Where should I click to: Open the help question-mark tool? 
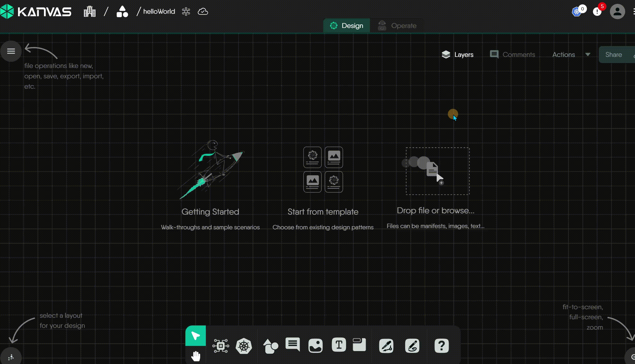click(x=441, y=346)
